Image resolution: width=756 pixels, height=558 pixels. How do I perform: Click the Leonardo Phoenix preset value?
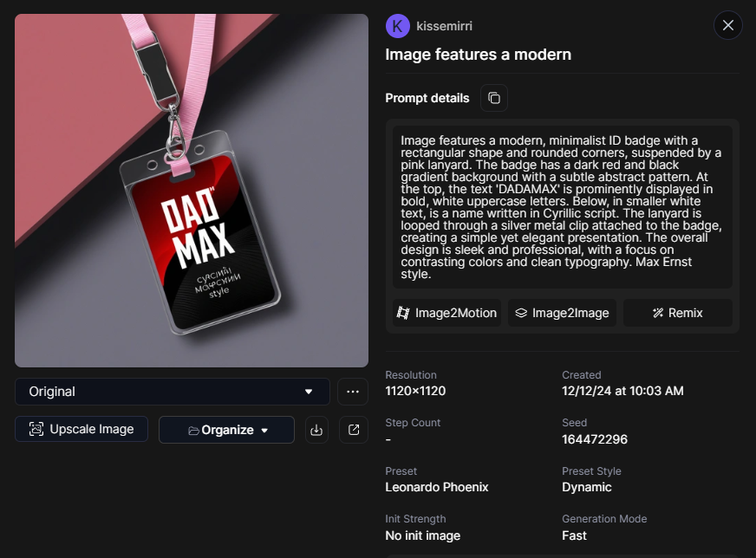pyautogui.click(x=437, y=487)
